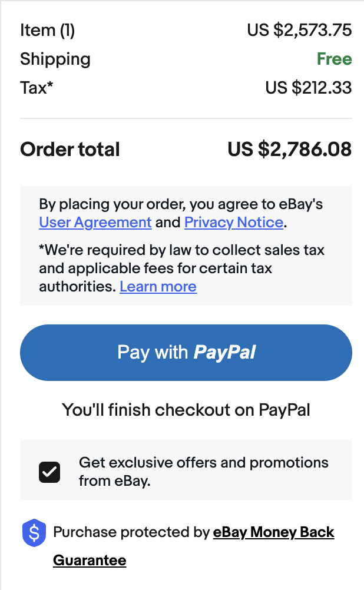Click the sales tax disclaimer paragraph

click(x=181, y=268)
